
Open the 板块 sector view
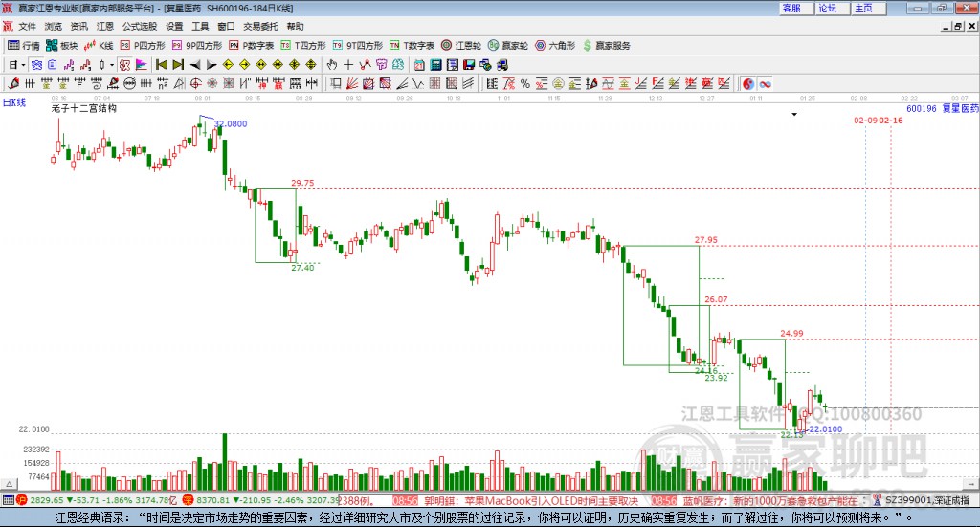(x=61, y=46)
